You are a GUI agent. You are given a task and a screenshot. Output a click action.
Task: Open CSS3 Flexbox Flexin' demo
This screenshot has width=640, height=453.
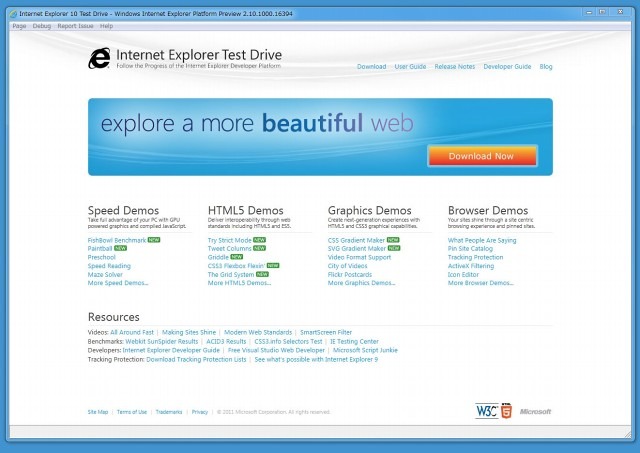click(236, 266)
